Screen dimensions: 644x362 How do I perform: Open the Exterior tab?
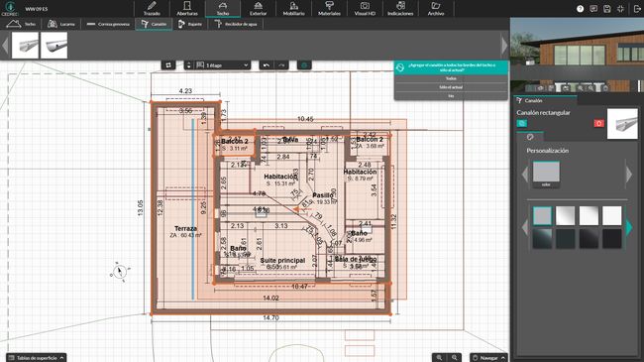[x=258, y=9]
